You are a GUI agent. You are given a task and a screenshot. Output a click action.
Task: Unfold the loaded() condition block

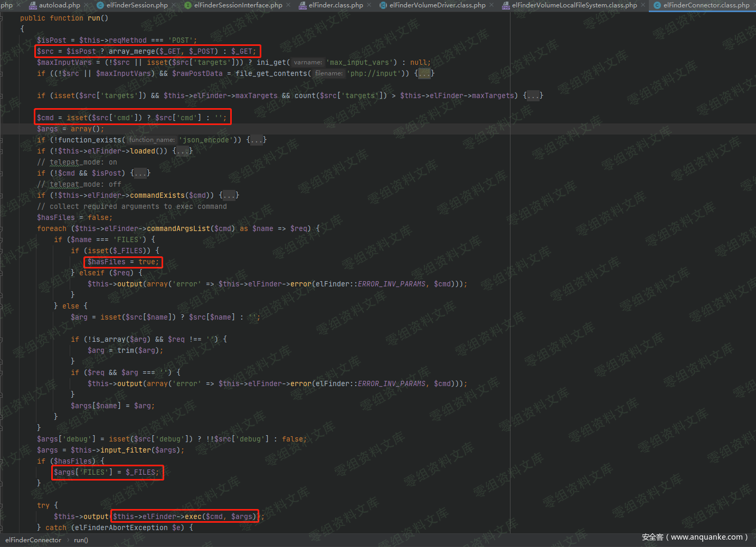tap(183, 151)
